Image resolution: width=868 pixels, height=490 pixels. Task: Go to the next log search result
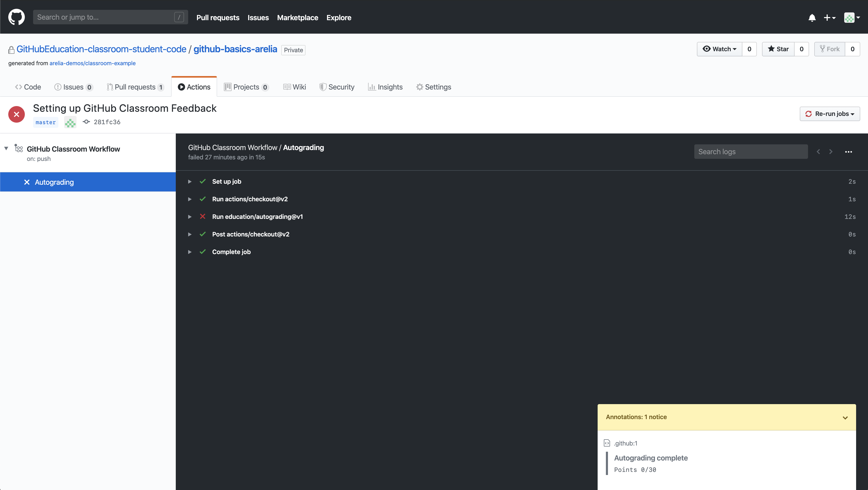831,152
